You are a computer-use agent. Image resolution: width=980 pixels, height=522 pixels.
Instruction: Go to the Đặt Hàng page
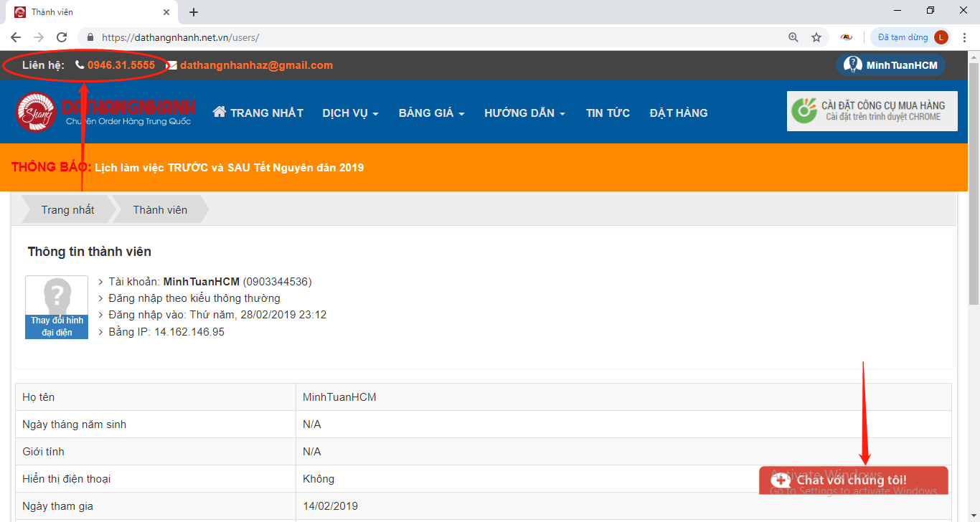678,113
